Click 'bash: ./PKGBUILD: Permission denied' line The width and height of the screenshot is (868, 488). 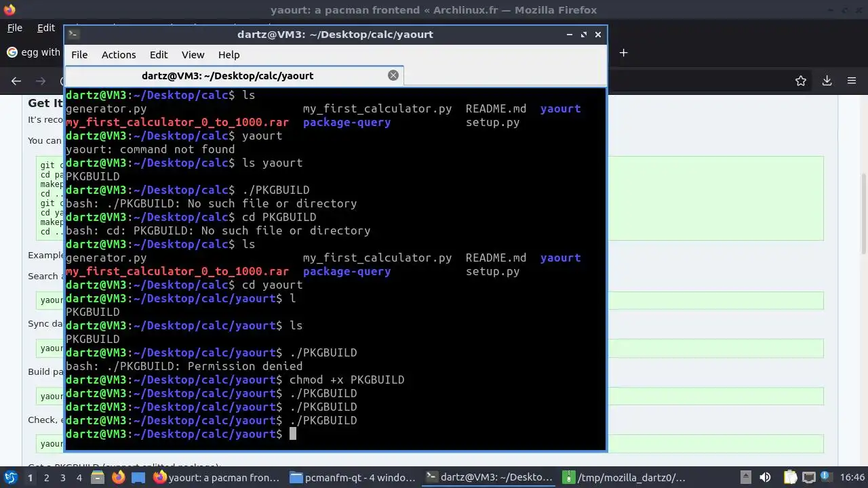pyautogui.click(x=184, y=366)
